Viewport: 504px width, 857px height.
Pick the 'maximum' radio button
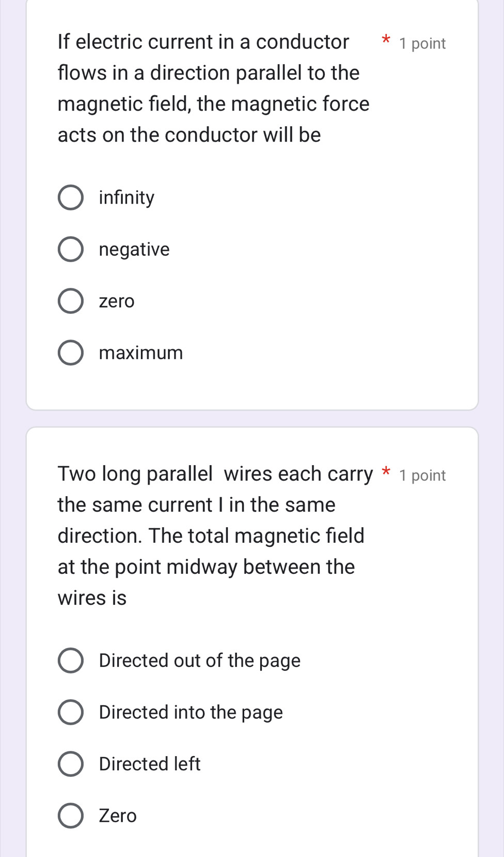pyautogui.click(x=70, y=353)
